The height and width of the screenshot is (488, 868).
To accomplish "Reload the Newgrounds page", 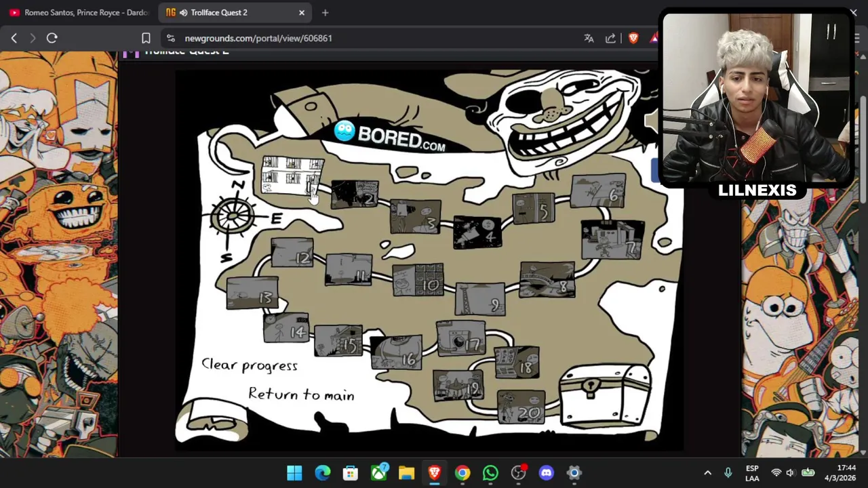I will (52, 38).
